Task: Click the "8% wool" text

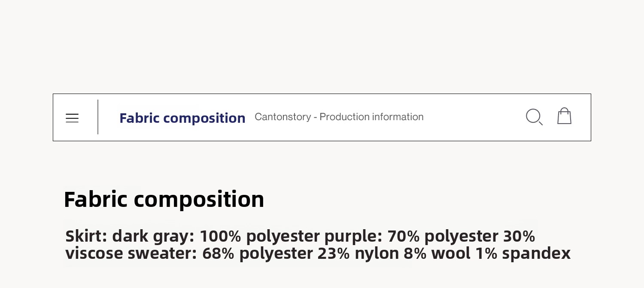Action: pos(437,253)
